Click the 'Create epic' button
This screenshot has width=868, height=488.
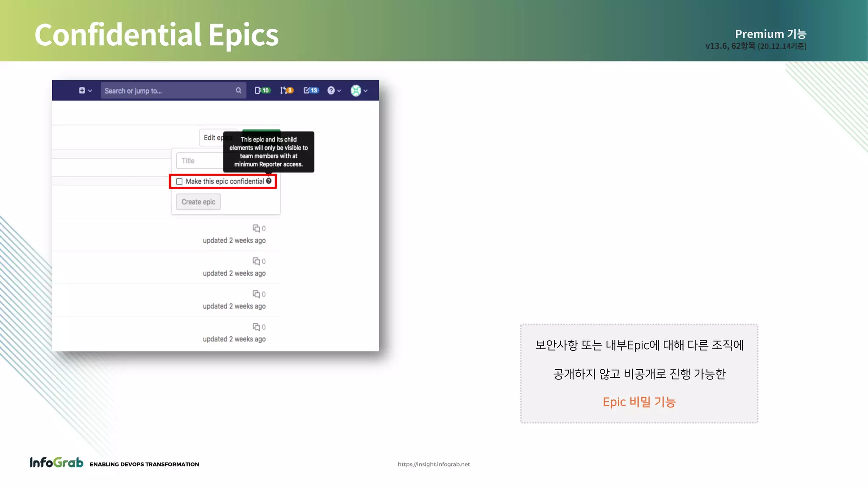click(x=198, y=202)
